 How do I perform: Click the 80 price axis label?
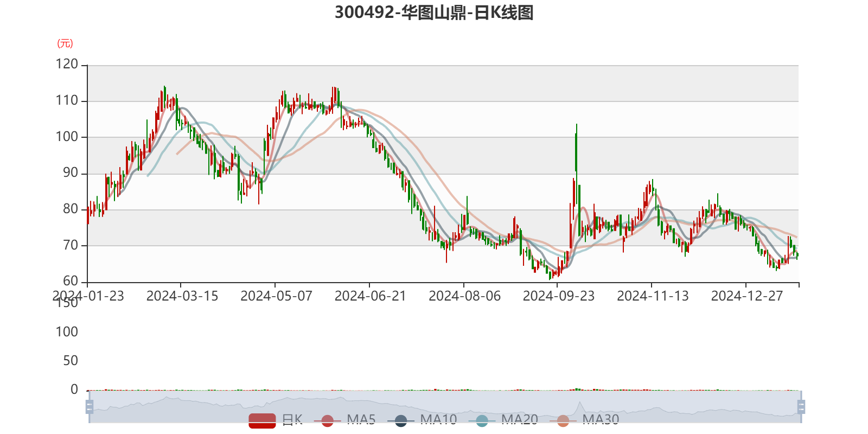(71, 209)
